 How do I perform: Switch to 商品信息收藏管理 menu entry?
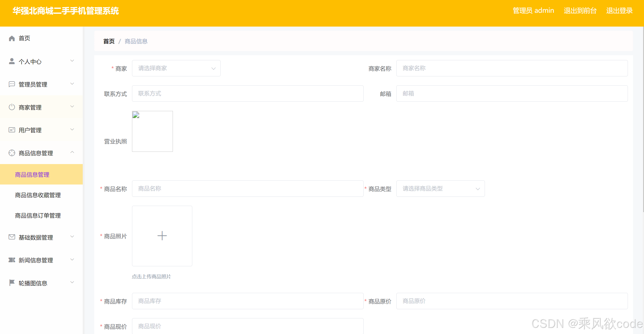click(x=38, y=195)
